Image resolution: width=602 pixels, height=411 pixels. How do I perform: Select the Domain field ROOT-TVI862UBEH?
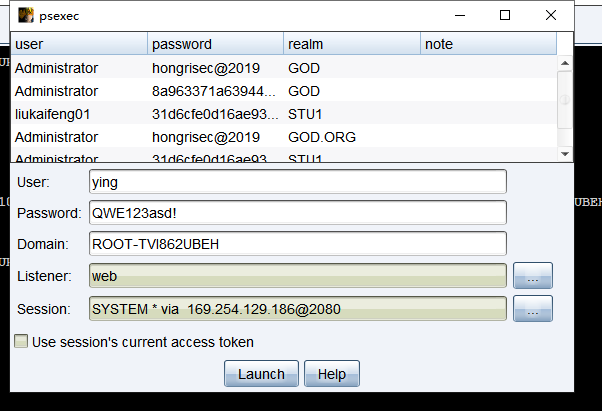(297, 244)
